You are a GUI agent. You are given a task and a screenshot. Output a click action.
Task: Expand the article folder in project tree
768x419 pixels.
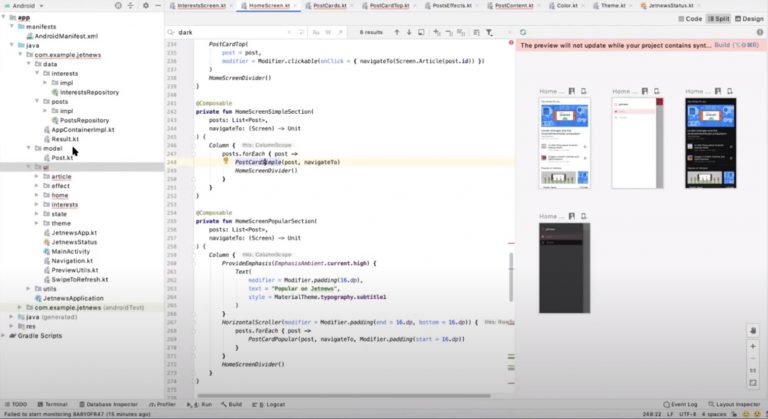coord(36,176)
